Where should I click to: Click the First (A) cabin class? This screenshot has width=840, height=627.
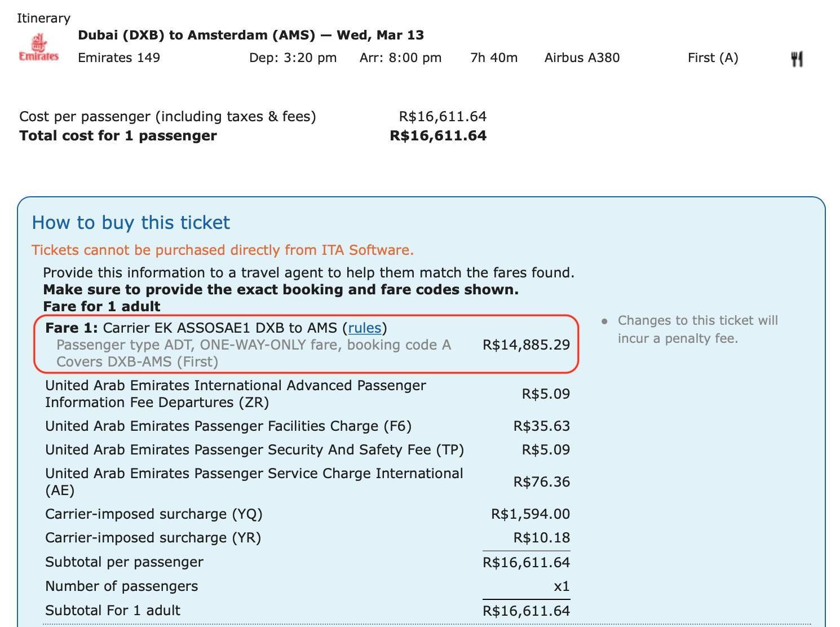713,58
